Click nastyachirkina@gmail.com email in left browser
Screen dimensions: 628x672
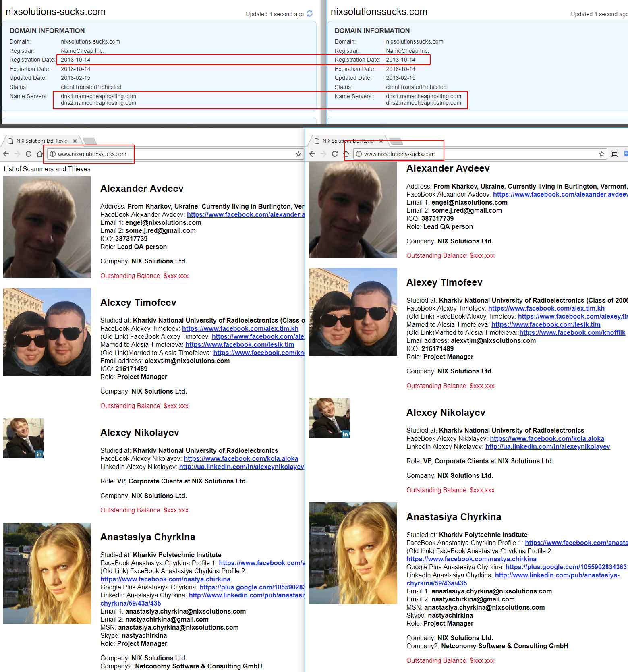pyautogui.click(x=167, y=619)
